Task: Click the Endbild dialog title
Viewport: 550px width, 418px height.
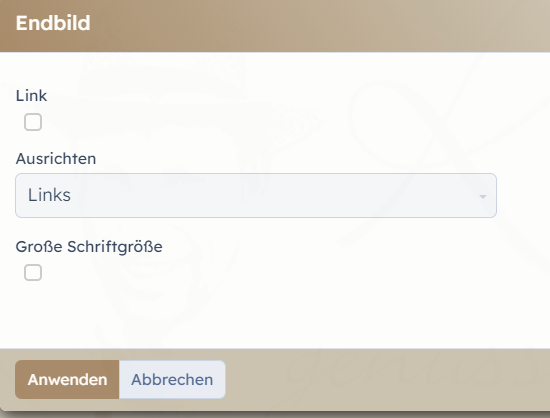Action: pyautogui.click(x=53, y=23)
